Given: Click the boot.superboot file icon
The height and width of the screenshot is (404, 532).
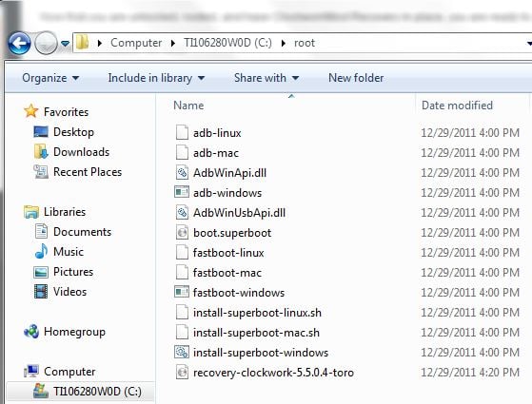Looking at the screenshot, I should 182,233.
